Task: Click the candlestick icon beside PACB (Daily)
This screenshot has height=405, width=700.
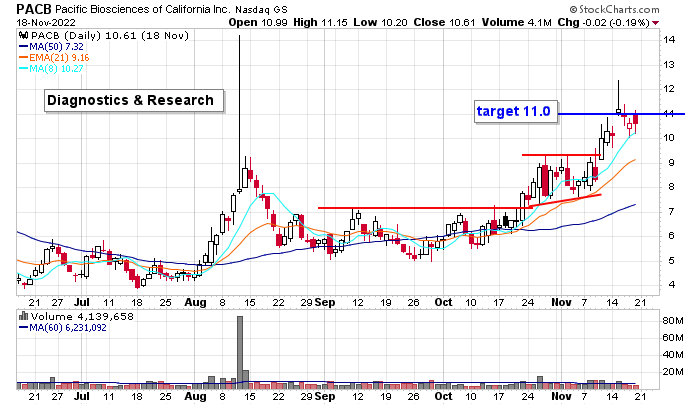Action: point(24,35)
